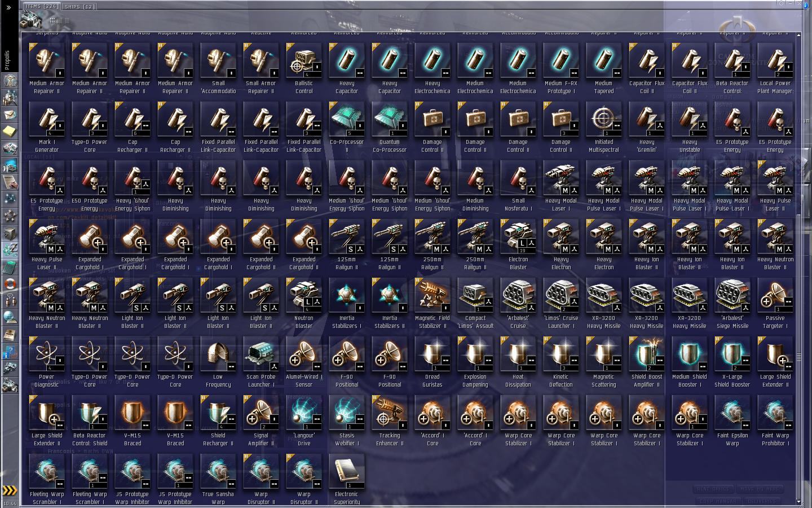Select the Ballistic Control module icon

[x=304, y=61]
